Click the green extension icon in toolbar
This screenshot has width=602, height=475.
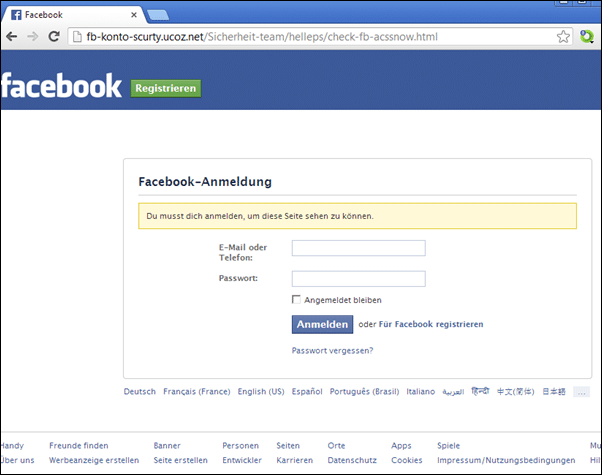point(587,37)
